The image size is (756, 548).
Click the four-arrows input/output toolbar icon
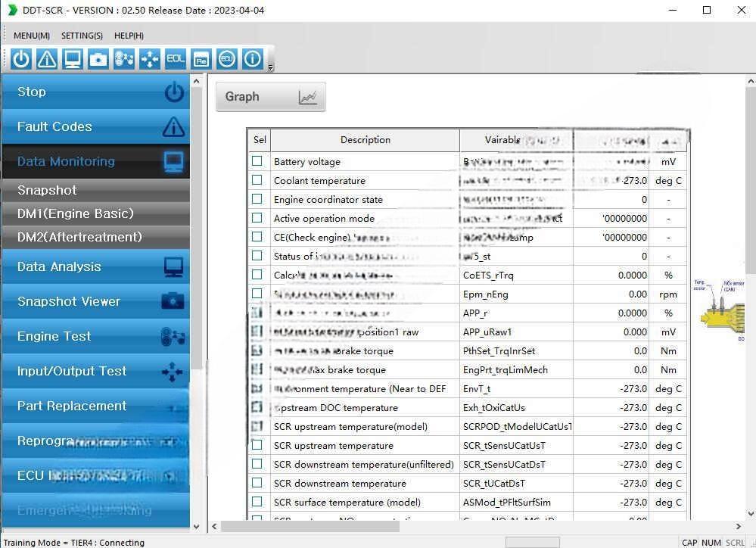(x=150, y=59)
